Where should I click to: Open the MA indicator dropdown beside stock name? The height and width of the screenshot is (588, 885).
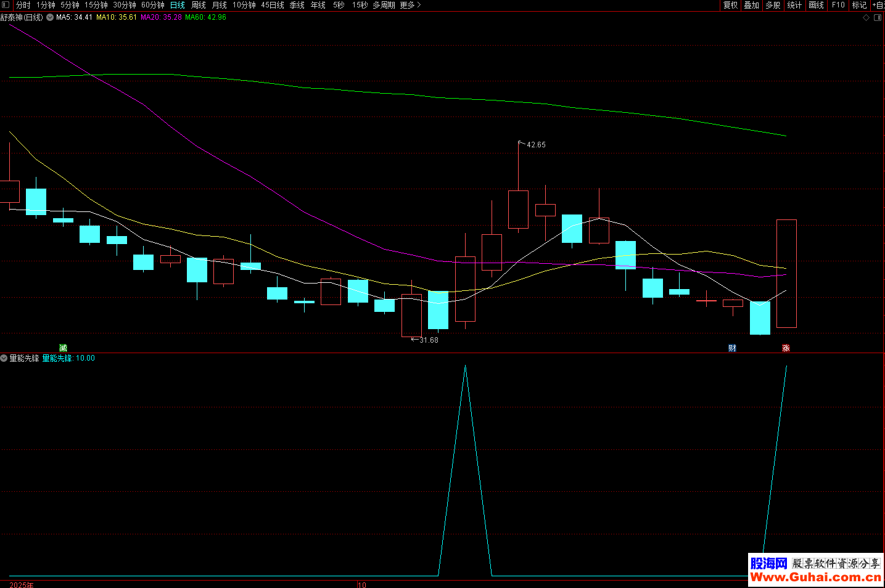click(x=50, y=17)
